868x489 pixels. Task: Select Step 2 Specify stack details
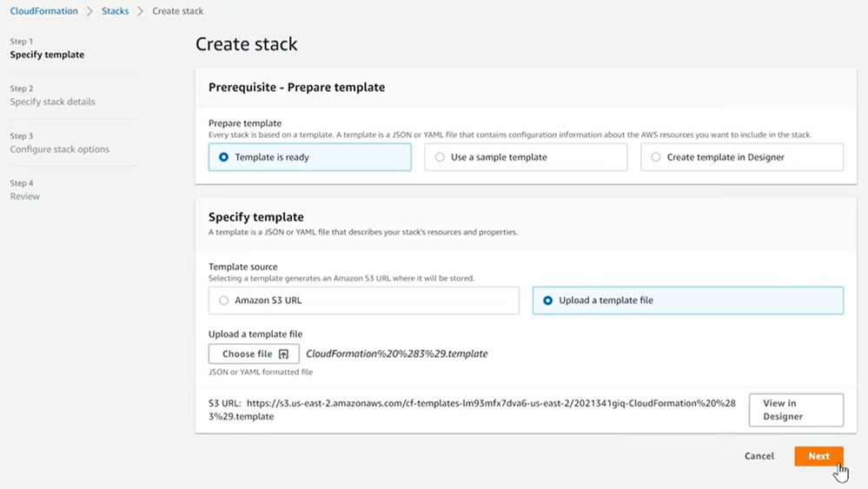click(x=53, y=96)
